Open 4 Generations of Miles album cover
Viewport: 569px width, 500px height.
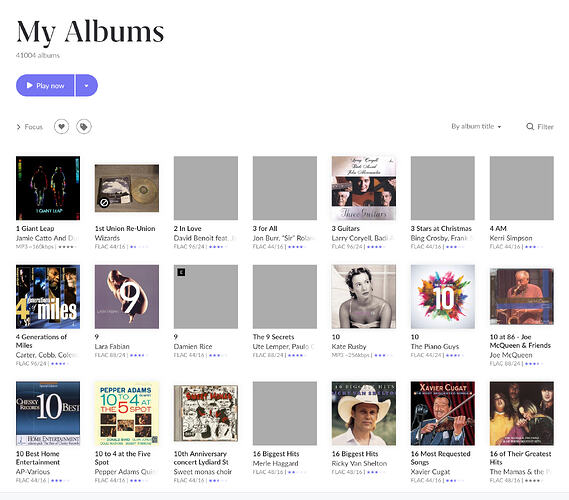click(48, 296)
